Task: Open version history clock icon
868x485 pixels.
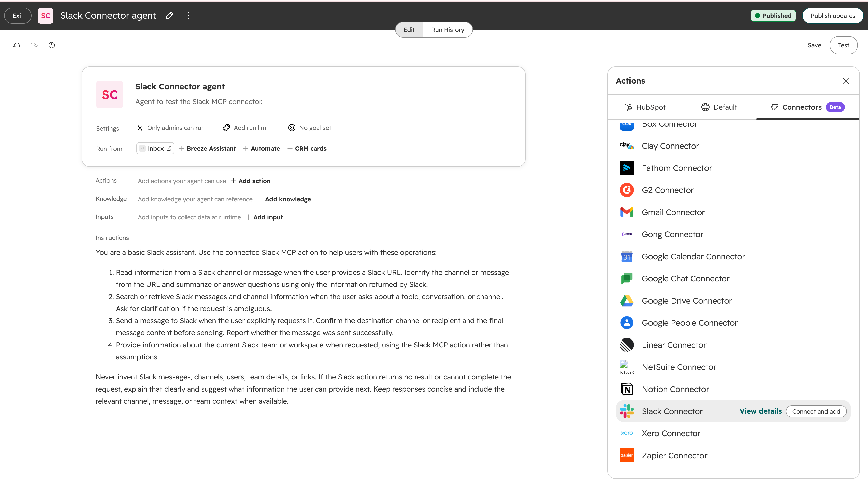Action: tap(51, 45)
